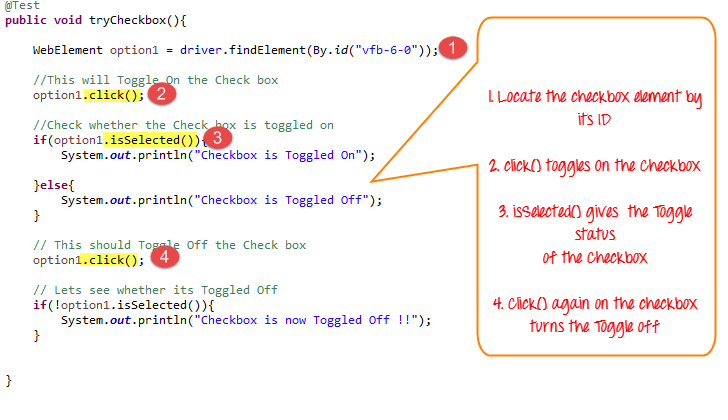Click the red circle marker numbered 1
The height and width of the screenshot is (420, 728).
(x=454, y=48)
